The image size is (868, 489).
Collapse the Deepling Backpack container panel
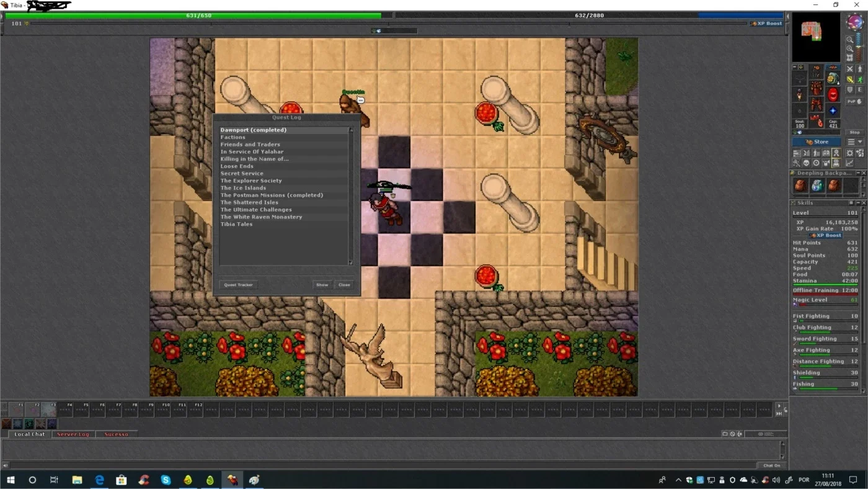(x=859, y=173)
